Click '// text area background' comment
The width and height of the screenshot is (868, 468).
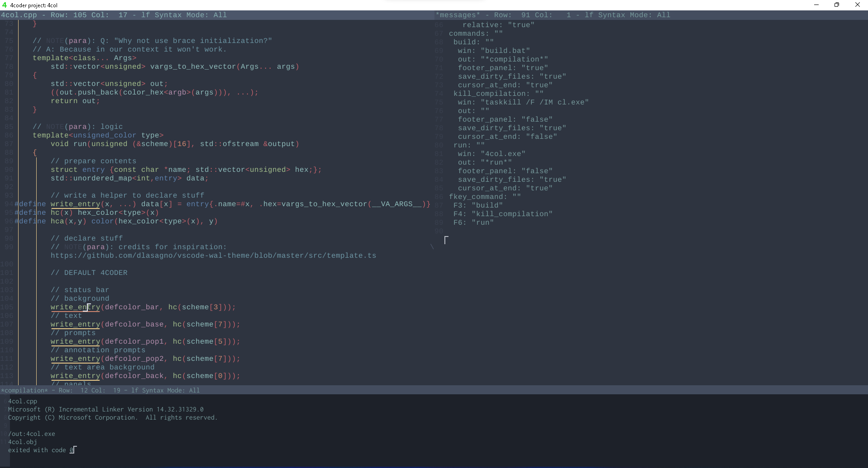pyautogui.click(x=102, y=367)
